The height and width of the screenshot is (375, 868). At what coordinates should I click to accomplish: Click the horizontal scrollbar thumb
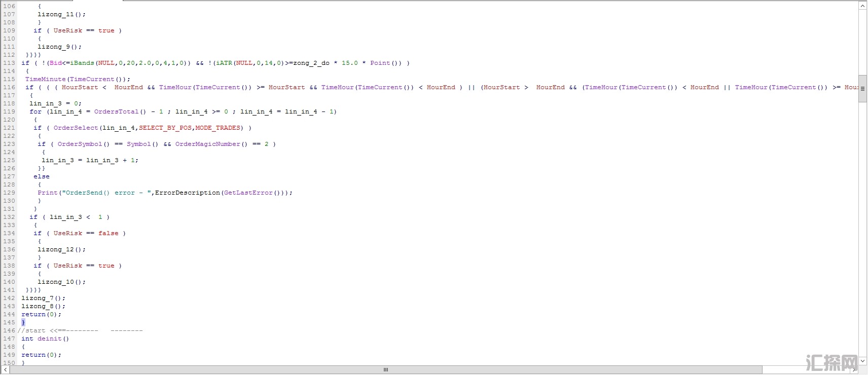pos(386,370)
